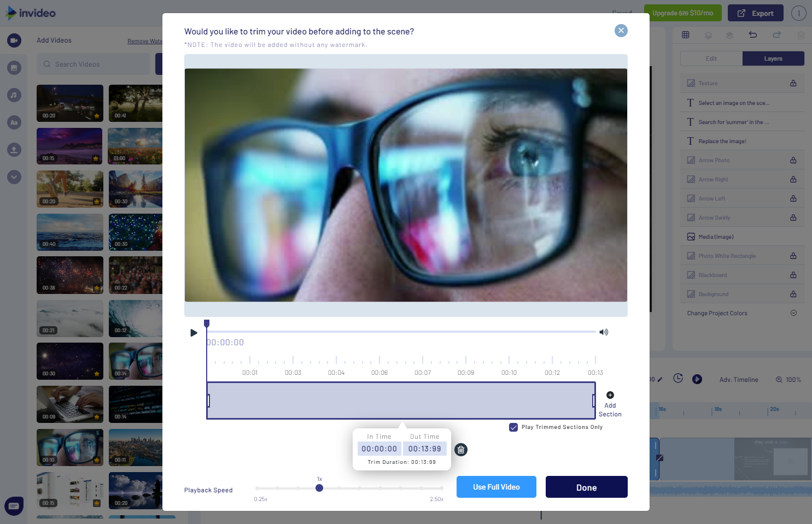Click the send layer backward icon
Viewport: 812px width, 524px height.
point(708,35)
